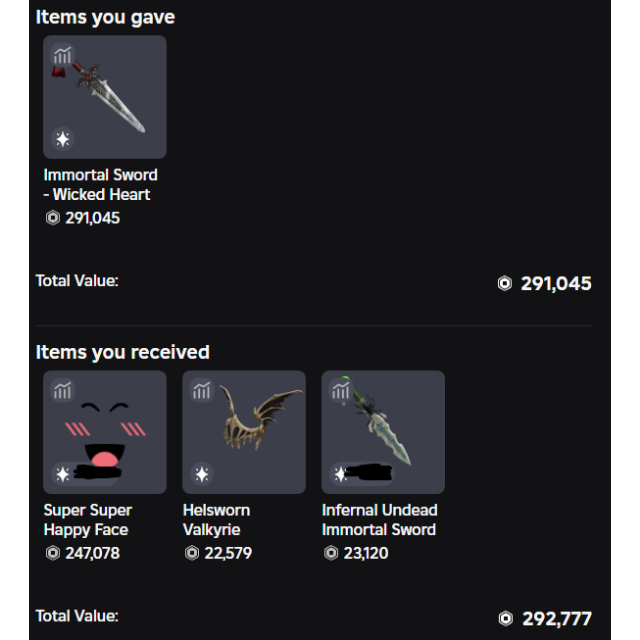Click the limited badge on Super Super Happy Face
Screen dimensions: 640x640
tap(63, 473)
